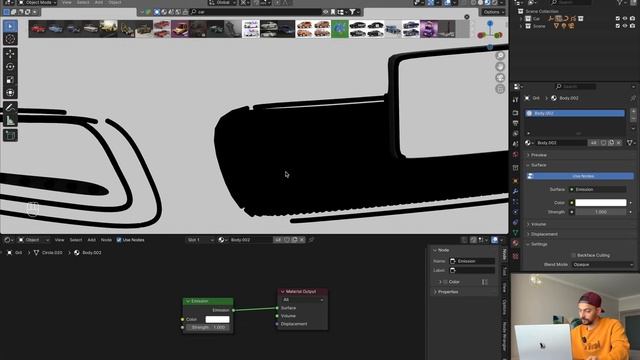Select the Select Box tool in viewport toolbar
640x360 pixels.
click(x=10, y=27)
